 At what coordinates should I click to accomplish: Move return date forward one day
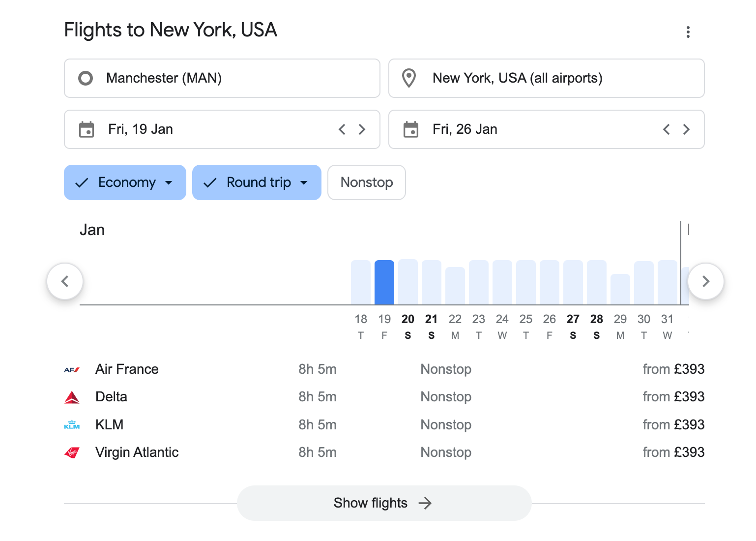686,129
